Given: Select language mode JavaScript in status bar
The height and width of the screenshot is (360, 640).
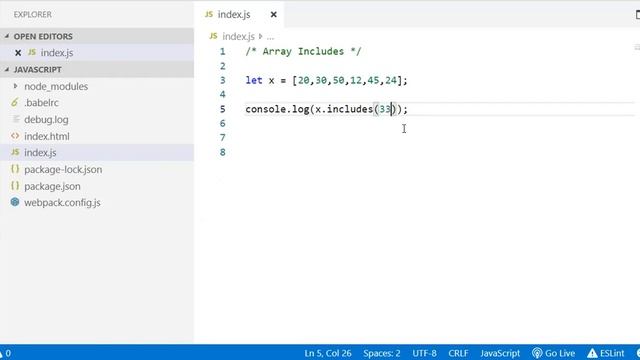Looking at the screenshot, I should [500, 353].
